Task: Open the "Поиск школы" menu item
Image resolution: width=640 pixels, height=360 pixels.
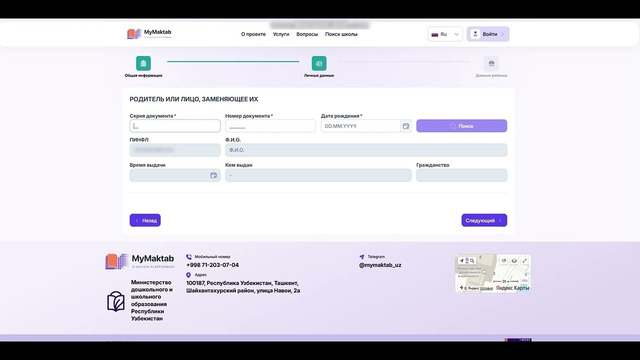Action: (x=341, y=34)
